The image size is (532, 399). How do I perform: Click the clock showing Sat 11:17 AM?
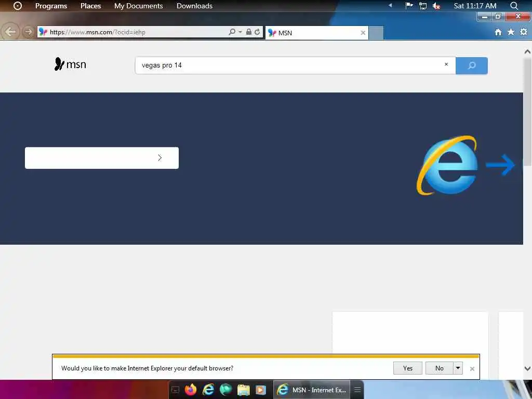click(x=475, y=6)
